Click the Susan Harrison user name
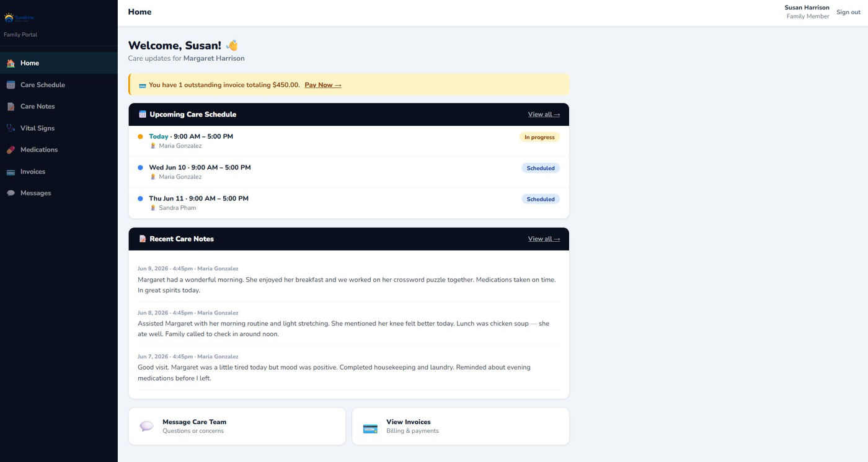The image size is (868, 462). tap(807, 7)
